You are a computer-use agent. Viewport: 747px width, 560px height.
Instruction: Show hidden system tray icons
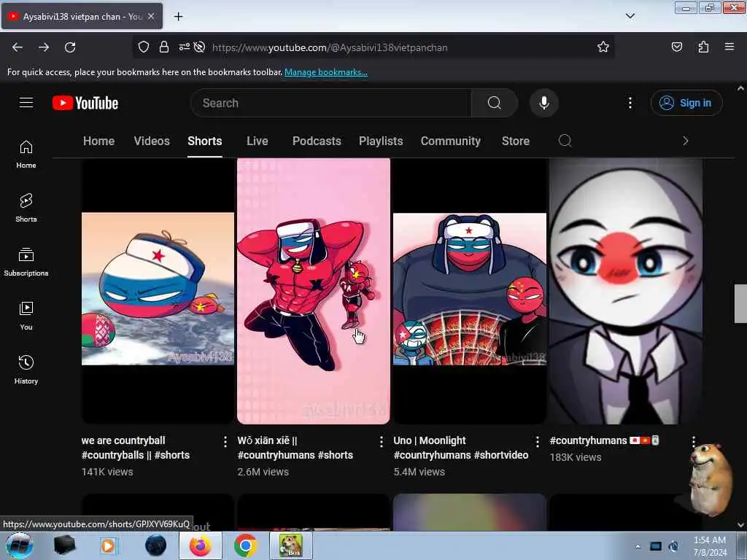click(x=638, y=546)
